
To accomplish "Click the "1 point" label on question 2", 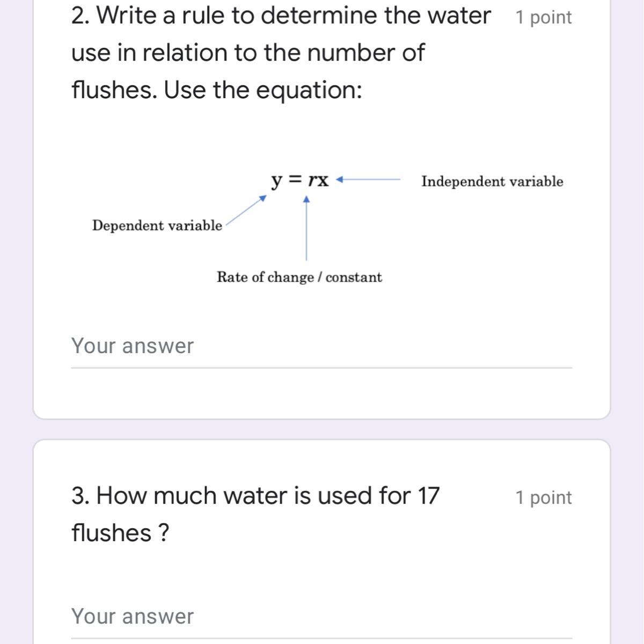I will pos(543,18).
